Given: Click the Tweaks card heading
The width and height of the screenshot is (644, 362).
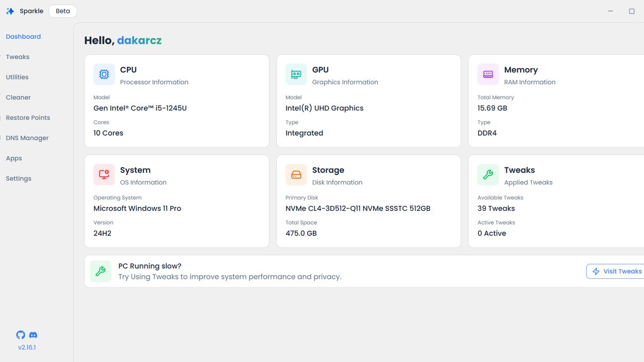Looking at the screenshot, I should coord(519,170).
